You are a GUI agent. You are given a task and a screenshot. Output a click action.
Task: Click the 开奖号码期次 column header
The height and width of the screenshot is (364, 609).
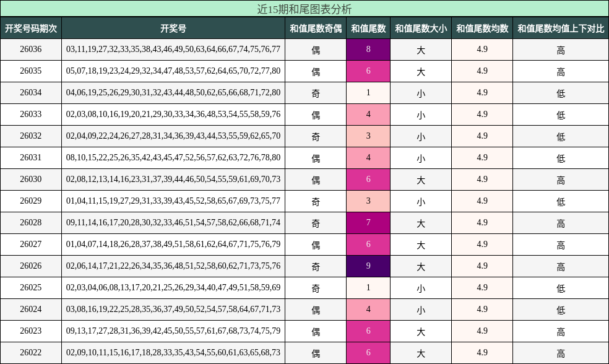click(31, 27)
